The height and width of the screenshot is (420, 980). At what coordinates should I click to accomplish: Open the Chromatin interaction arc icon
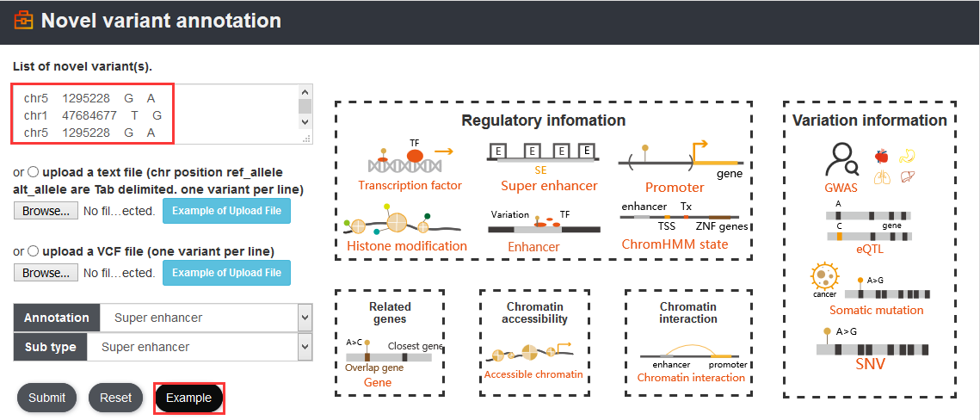point(691,353)
